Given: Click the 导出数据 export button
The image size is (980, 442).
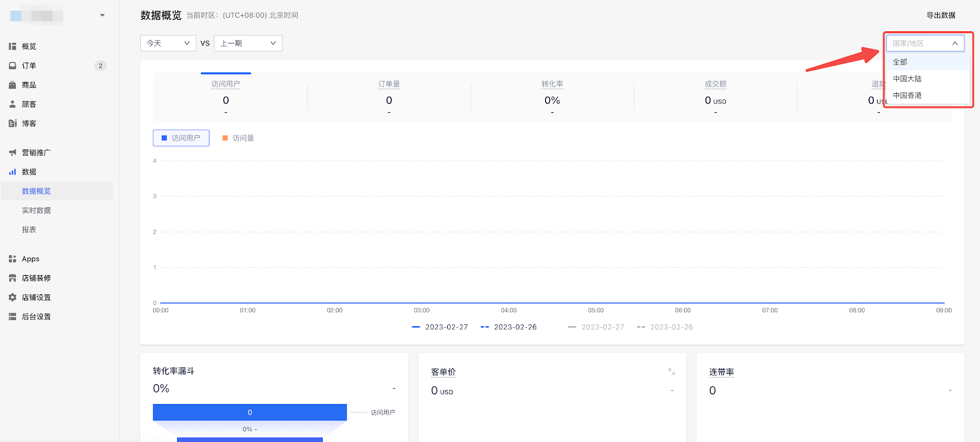Looking at the screenshot, I should coord(941,15).
